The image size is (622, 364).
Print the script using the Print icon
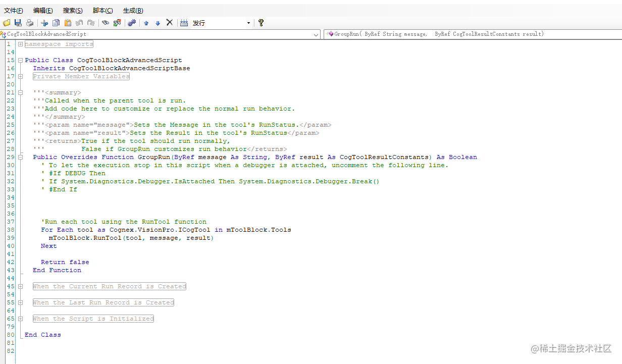tap(29, 22)
